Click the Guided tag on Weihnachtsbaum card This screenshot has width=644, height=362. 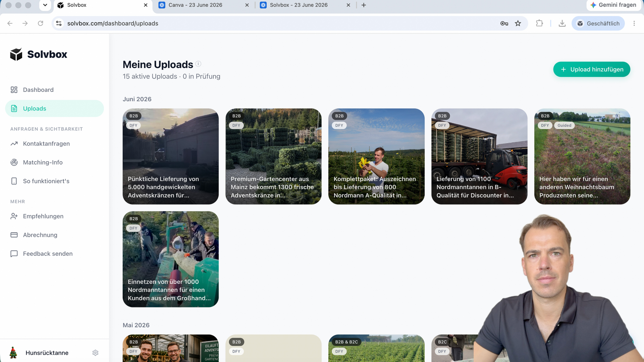564,126
